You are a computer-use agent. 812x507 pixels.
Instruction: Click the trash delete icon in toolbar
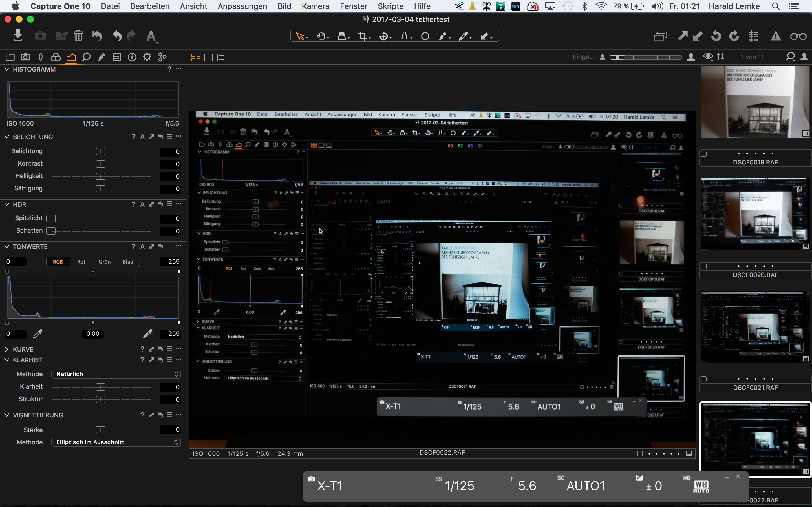78,35
